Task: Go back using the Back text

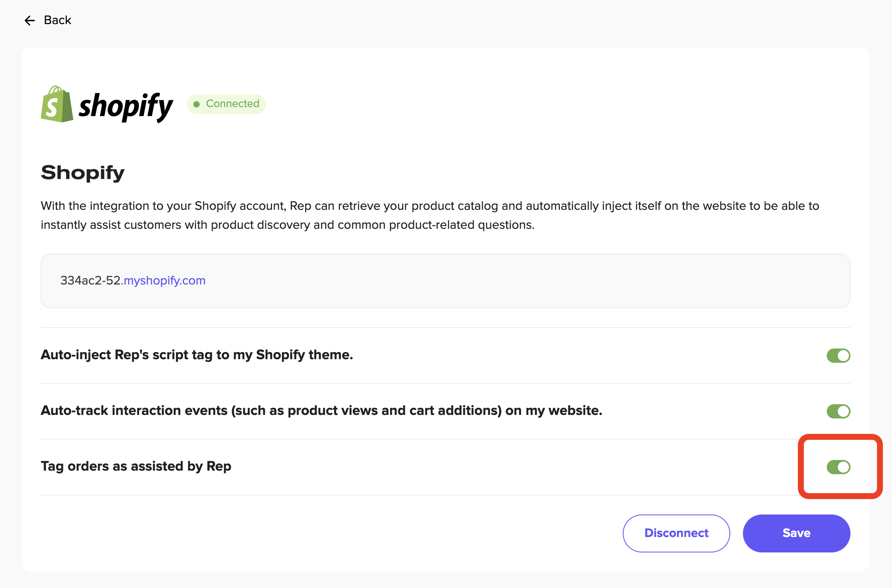Action: 57,20
